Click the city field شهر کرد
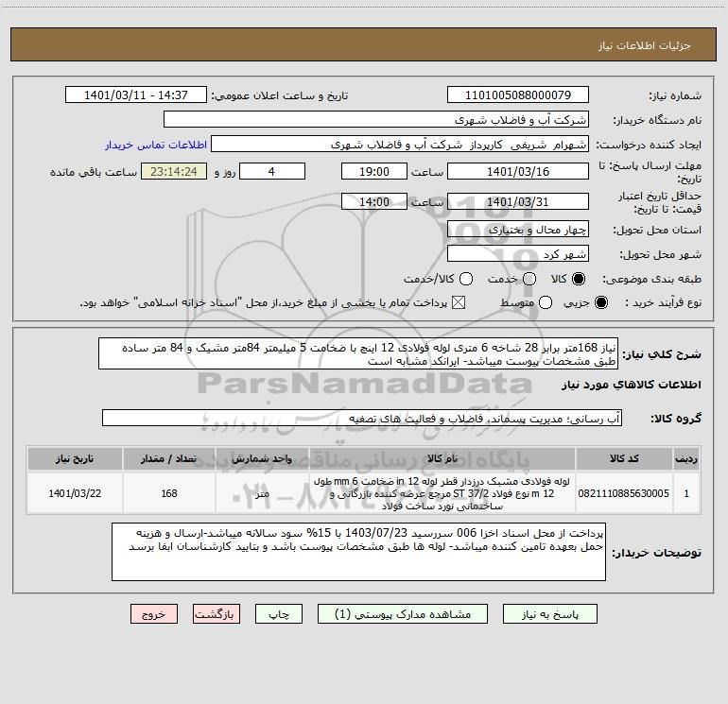The image size is (728, 704). 518,254
